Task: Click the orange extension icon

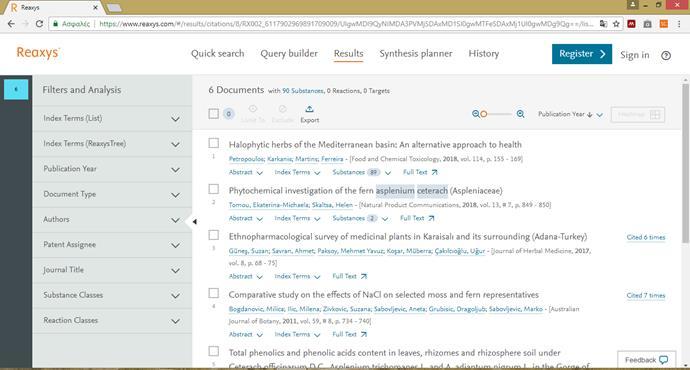Action: coord(664,24)
